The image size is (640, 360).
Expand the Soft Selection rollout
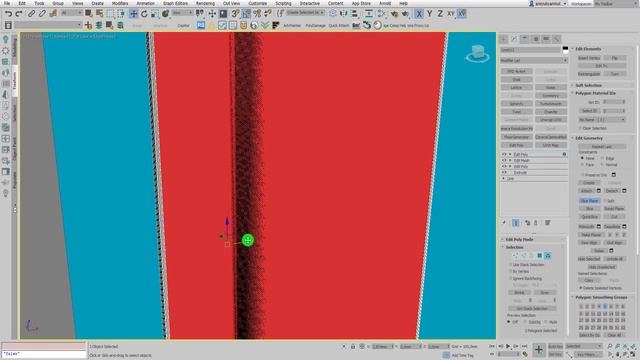[x=588, y=85]
